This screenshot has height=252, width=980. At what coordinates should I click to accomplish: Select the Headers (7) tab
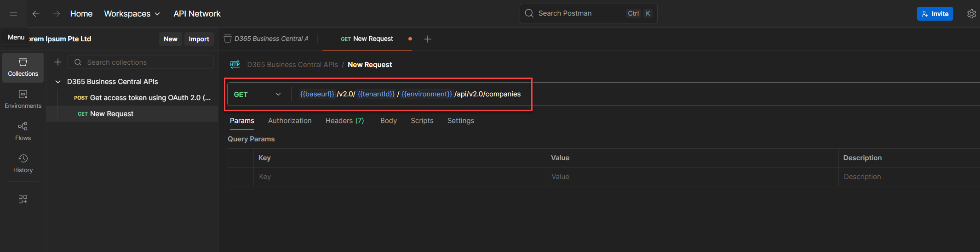(x=344, y=121)
